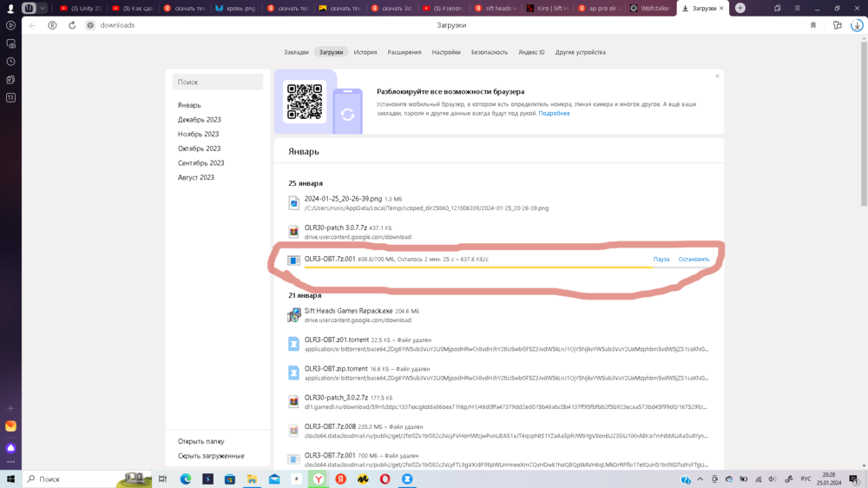Switch to the Безопасность tab
The image size is (868, 488).
click(x=490, y=52)
